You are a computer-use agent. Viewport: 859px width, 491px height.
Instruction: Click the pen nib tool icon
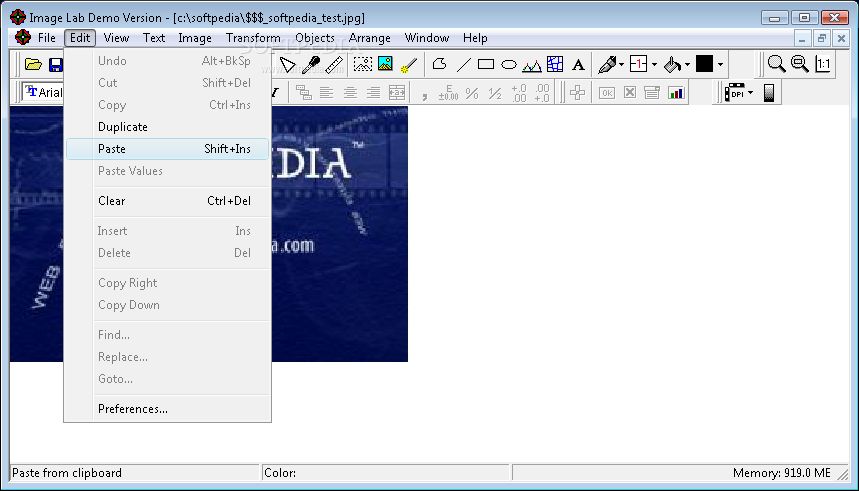607,64
